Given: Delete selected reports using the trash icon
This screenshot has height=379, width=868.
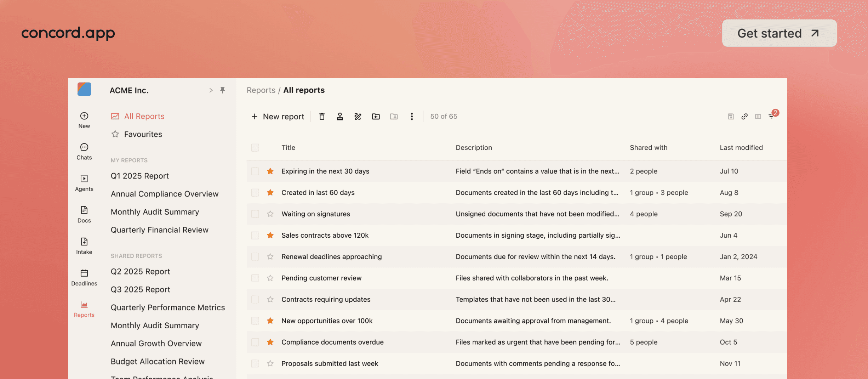Looking at the screenshot, I should click(x=322, y=116).
